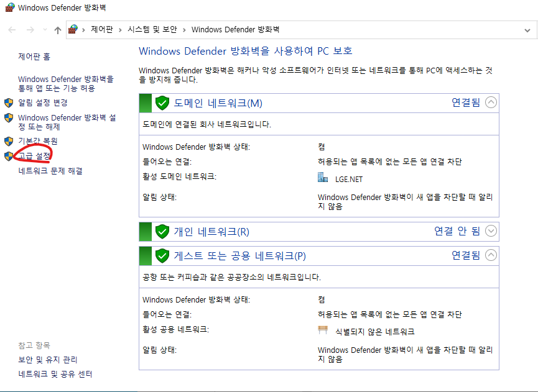This screenshot has width=538, height=392.
Task: Click 도메인에 연결된 회사 네트워크입니다 description
Action: tap(206, 124)
